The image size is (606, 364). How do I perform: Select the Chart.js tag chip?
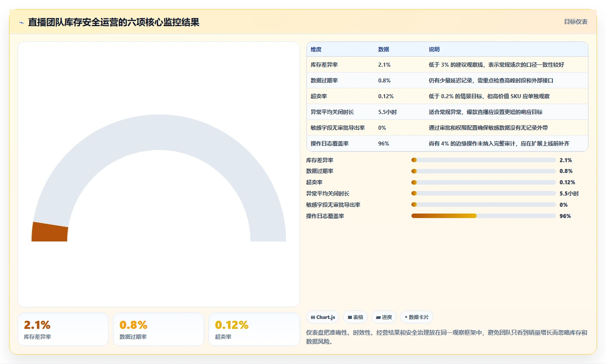[323, 317]
